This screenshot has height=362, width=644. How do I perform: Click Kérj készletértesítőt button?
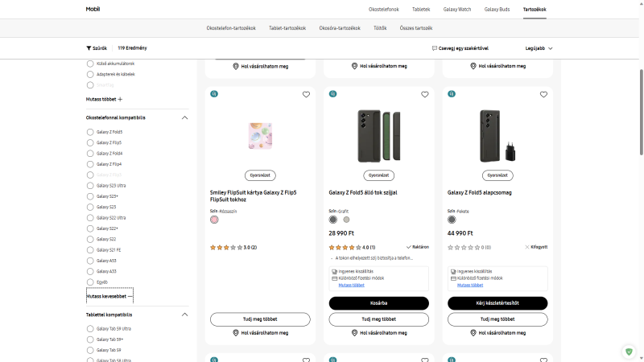pos(497,303)
